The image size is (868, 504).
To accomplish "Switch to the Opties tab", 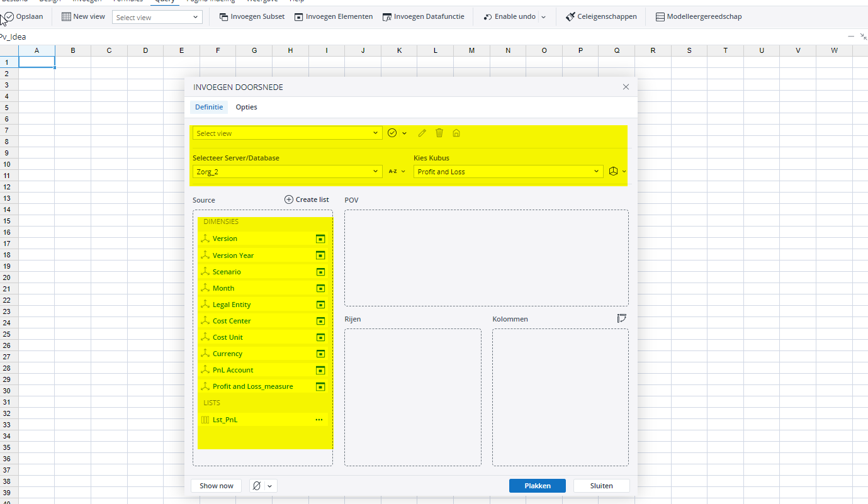I will tap(246, 107).
